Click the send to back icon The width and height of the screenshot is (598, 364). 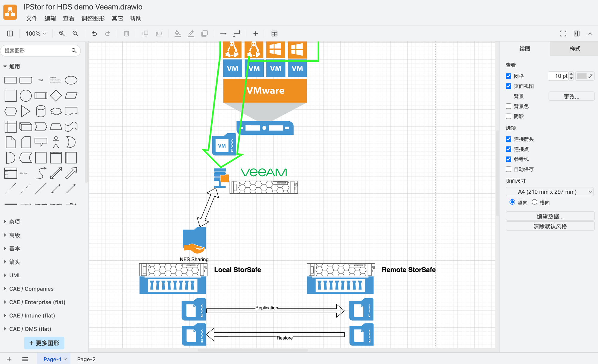159,33
